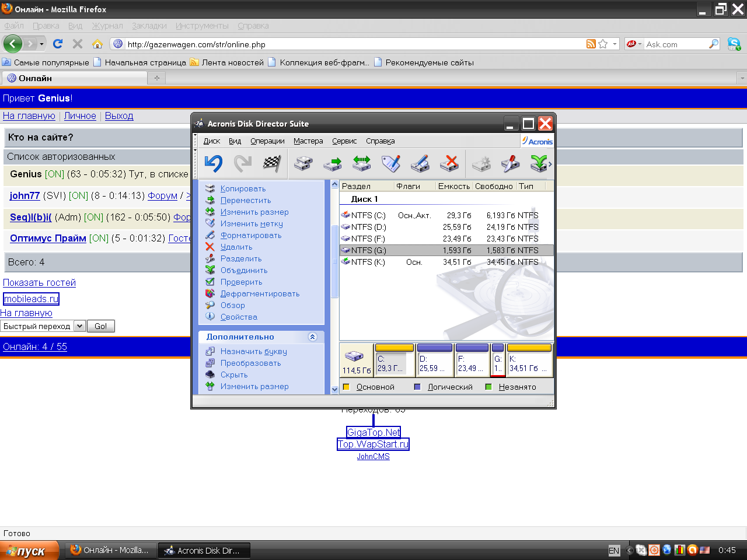Open the Диск menu in Acronis
The width and height of the screenshot is (747, 560).
211,141
